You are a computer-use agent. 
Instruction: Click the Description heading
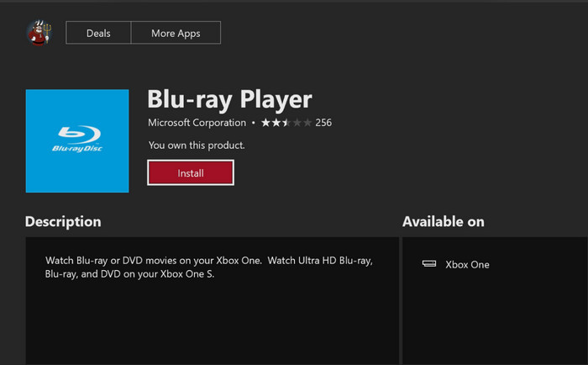tap(63, 221)
